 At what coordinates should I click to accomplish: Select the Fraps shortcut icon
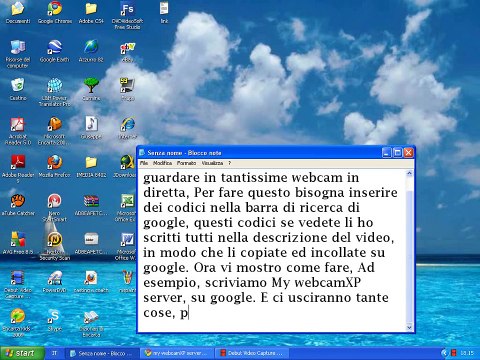point(127,85)
